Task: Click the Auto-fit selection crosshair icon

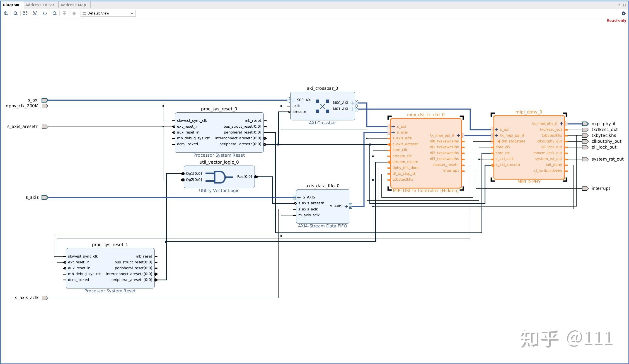Action: coord(45,13)
